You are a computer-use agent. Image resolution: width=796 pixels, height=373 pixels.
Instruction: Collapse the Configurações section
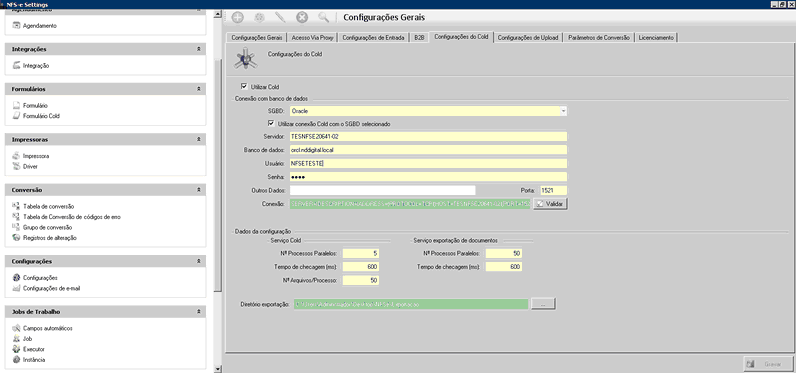199,261
